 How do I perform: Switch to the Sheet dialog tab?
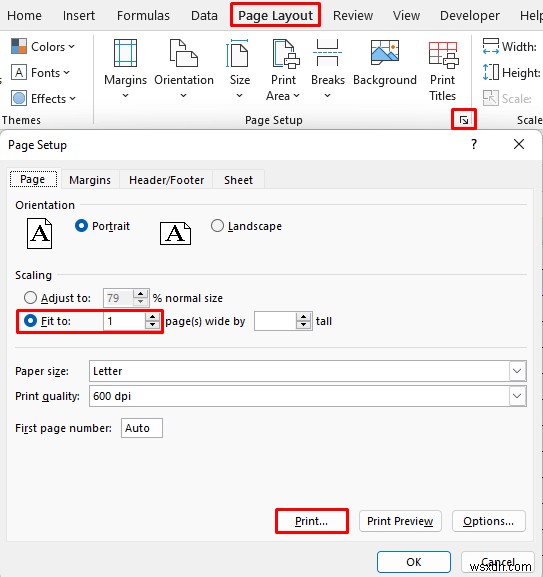(238, 180)
